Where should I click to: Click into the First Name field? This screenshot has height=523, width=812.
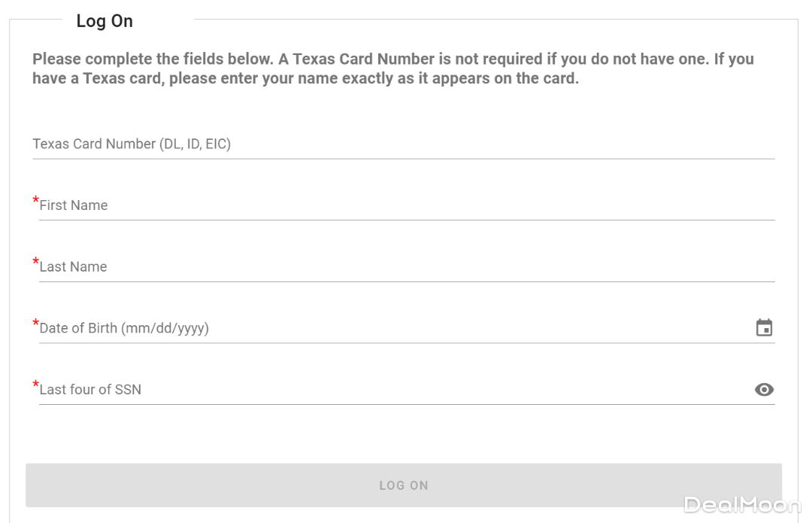coord(451,205)
